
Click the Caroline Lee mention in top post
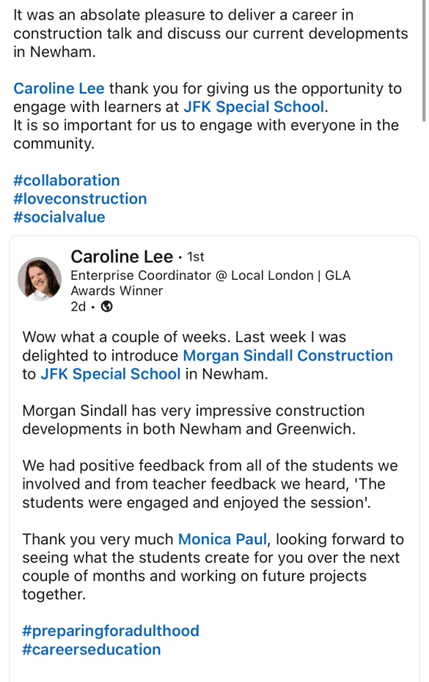coord(59,88)
